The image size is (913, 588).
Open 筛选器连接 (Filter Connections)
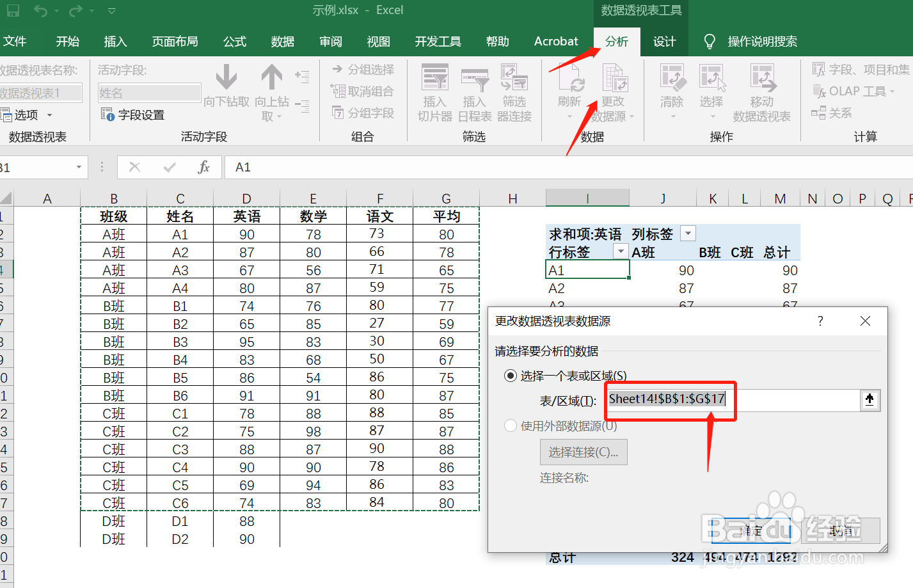514,90
